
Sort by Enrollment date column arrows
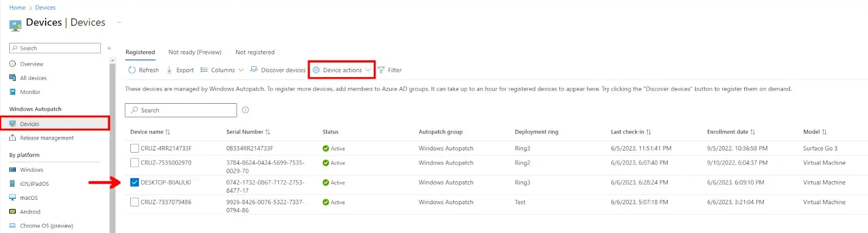coord(752,132)
